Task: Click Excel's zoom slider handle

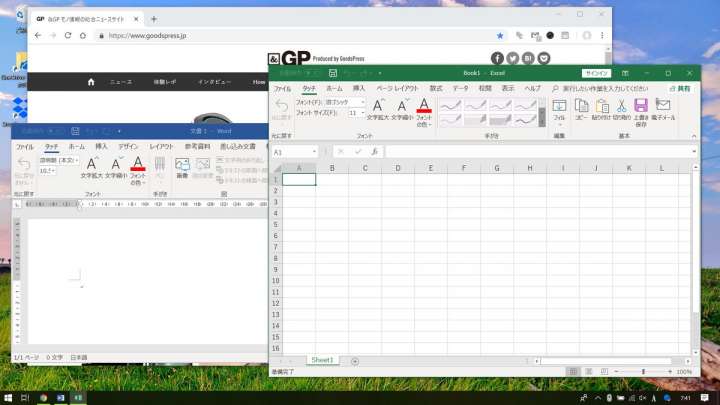Action: pyautogui.click(x=643, y=371)
